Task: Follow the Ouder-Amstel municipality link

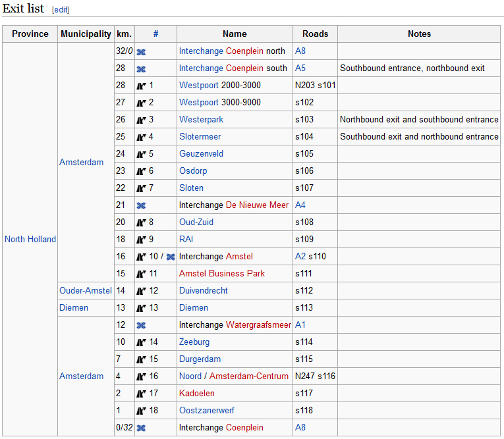Action: click(86, 290)
